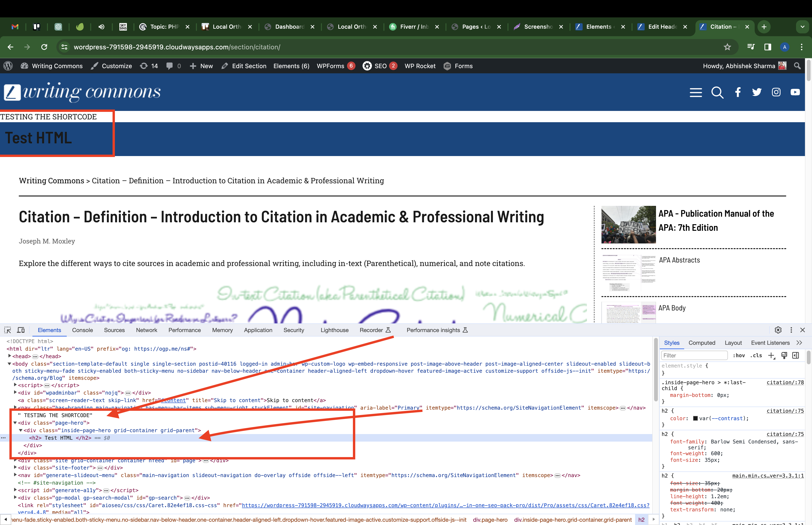The image size is (812, 525).
Task: Visit the Instagram social icon
Action: point(776,92)
